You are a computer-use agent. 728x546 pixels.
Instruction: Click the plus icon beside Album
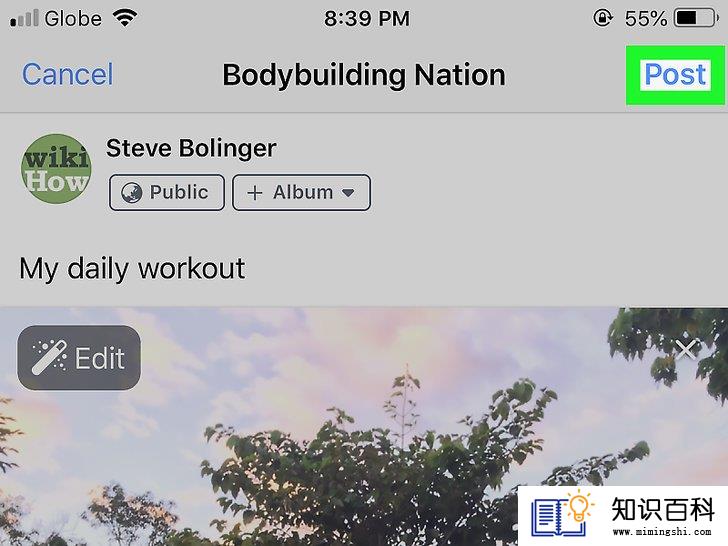255,193
